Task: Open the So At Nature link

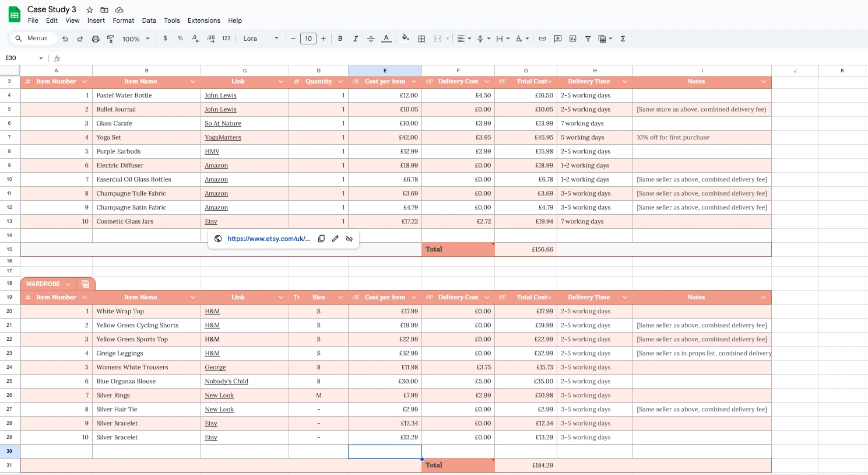Action: pyautogui.click(x=223, y=124)
